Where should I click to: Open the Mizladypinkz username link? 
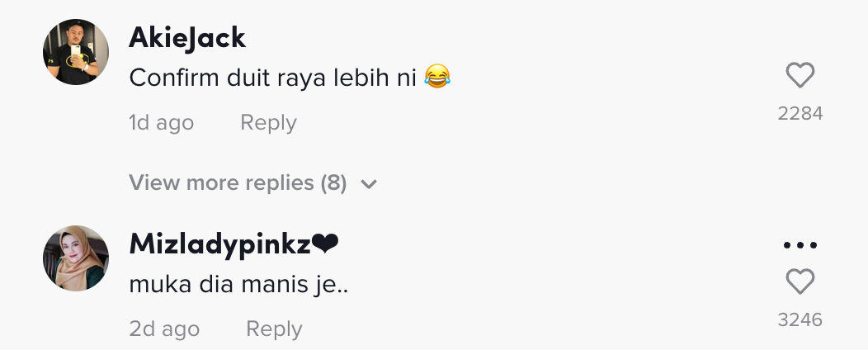(x=221, y=244)
